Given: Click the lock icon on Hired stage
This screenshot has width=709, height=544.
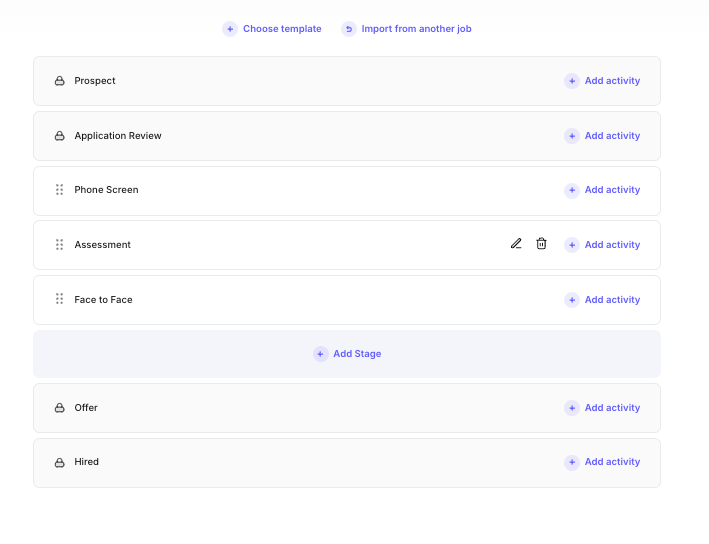Looking at the screenshot, I should click(x=59, y=462).
